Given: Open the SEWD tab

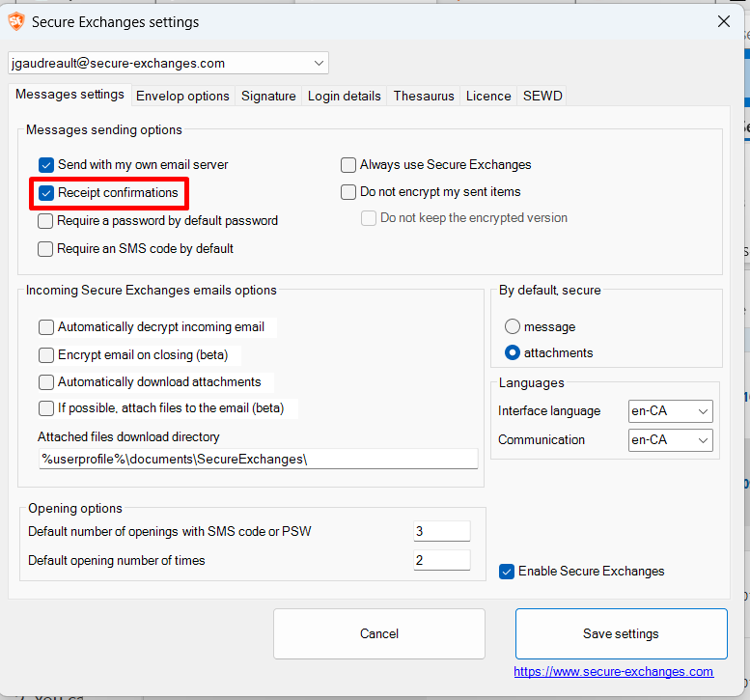Looking at the screenshot, I should coord(542,96).
